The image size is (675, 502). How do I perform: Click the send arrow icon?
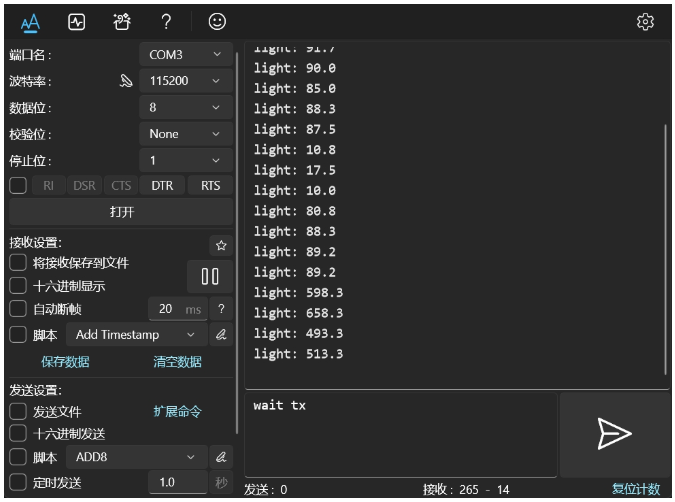click(614, 432)
